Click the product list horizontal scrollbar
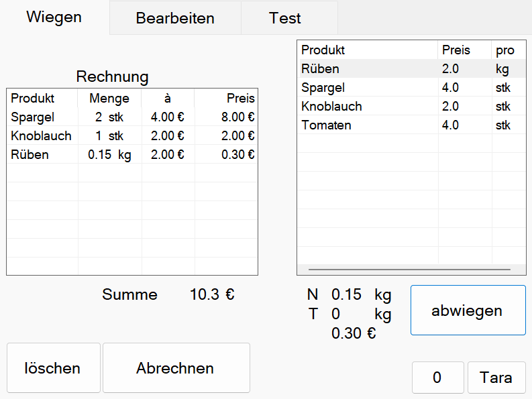The height and width of the screenshot is (399, 532). pos(408,270)
